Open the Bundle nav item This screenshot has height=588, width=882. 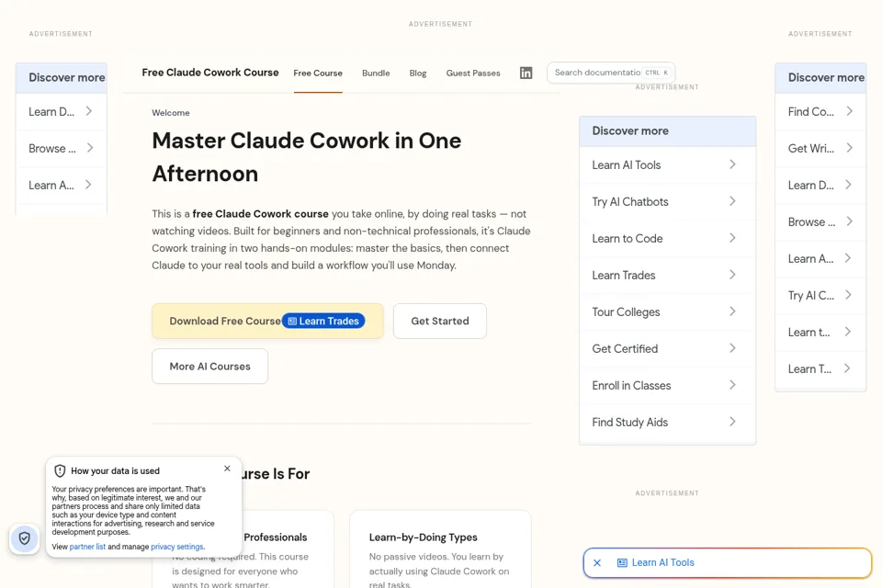click(x=376, y=73)
